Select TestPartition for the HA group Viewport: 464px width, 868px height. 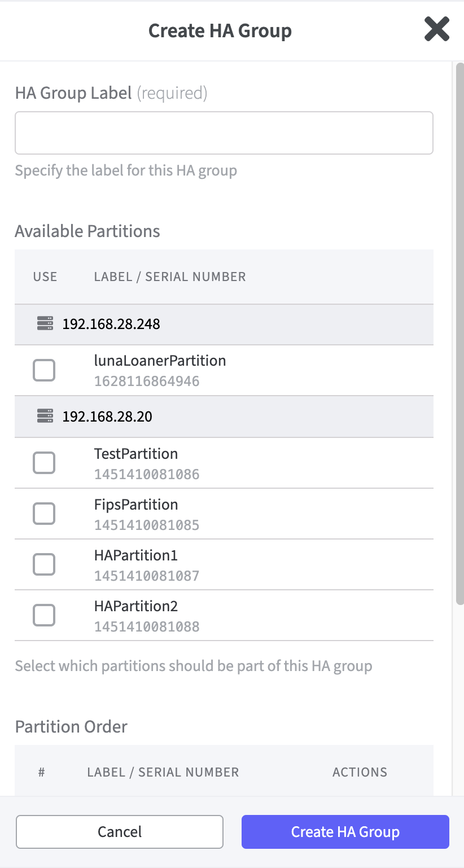tap(44, 463)
